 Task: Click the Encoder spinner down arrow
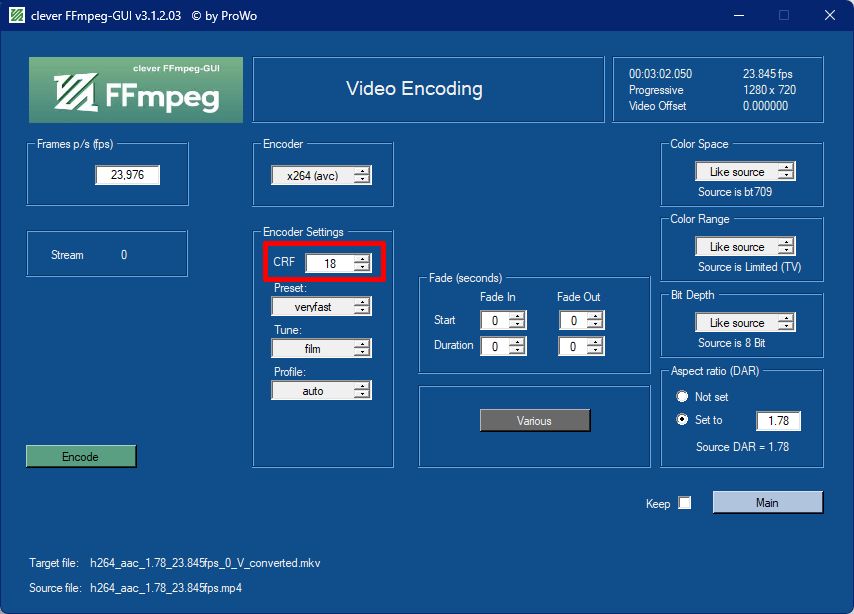(362, 180)
